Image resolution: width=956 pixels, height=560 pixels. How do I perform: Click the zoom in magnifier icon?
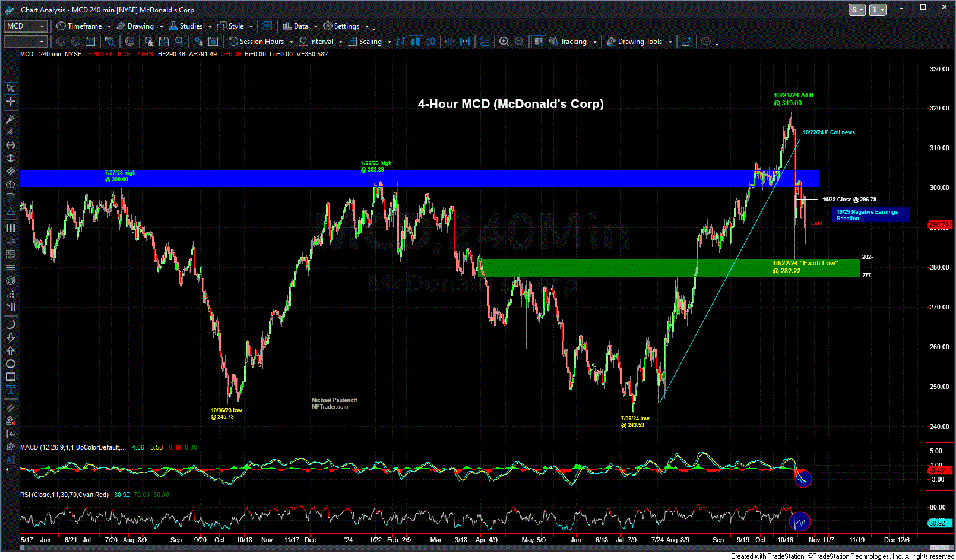(x=504, y=42)
